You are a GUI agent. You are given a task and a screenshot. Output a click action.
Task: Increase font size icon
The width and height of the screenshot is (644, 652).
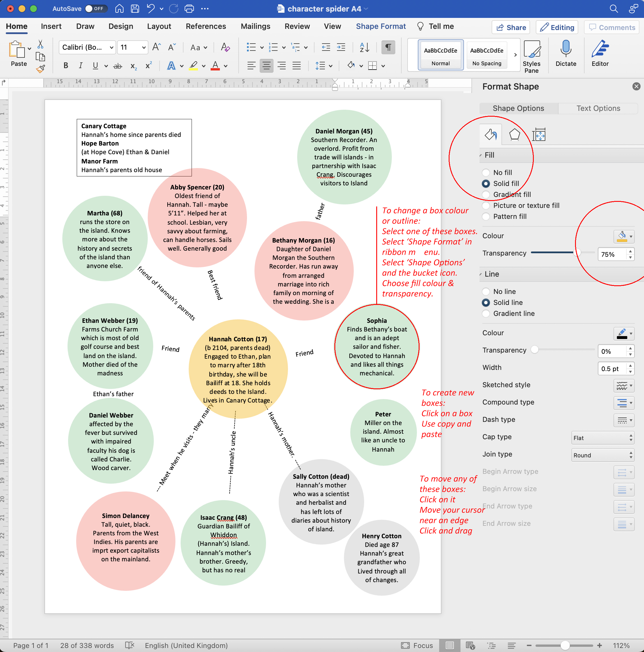point(156,47)
